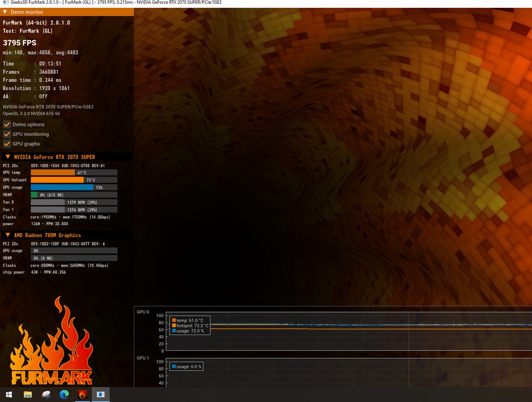
Task: Click the GPU 1 usage 0.0 % legend swatch
Action: pos(174,367)
